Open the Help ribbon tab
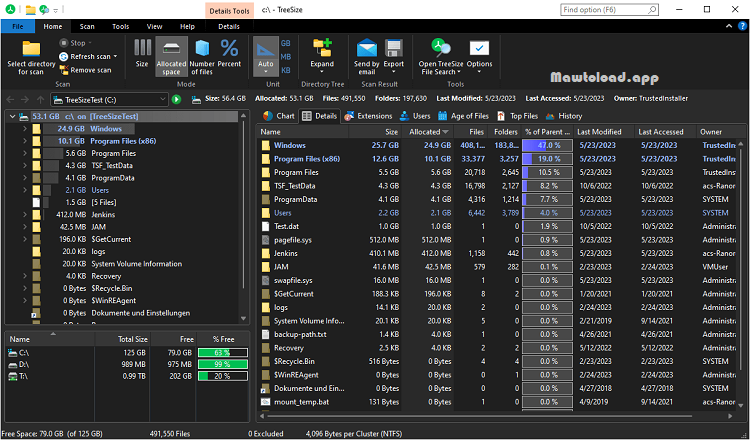This screenshot has height=440, width=750. point(187,26)
